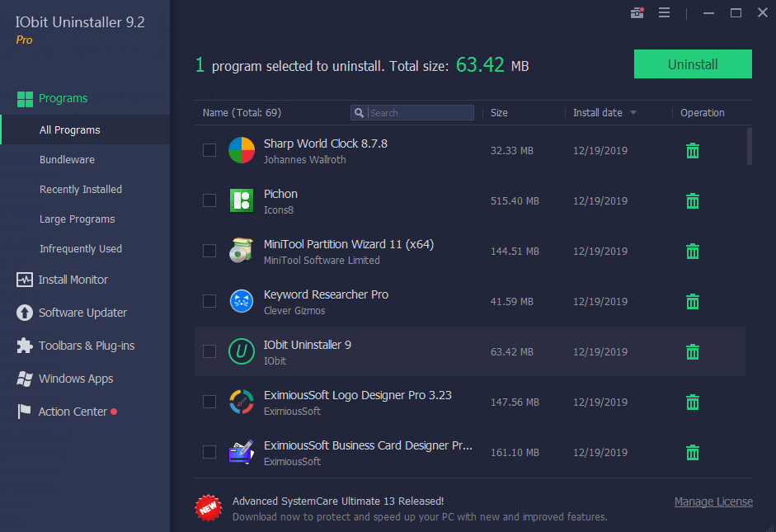
Task: Click the program list vertical scrollbar
Action: coord(750,147)
